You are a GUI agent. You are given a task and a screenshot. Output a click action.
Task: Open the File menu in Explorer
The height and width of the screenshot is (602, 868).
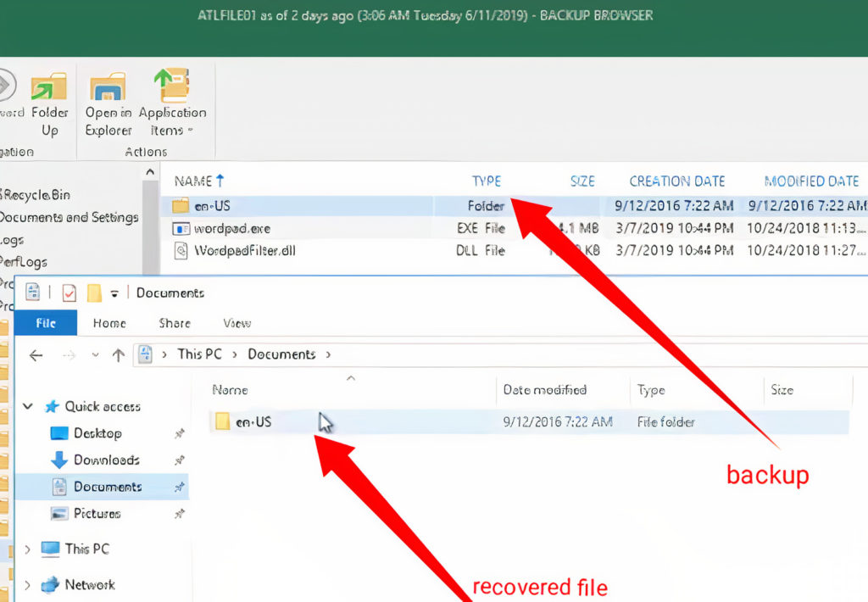tap(45, 323)
